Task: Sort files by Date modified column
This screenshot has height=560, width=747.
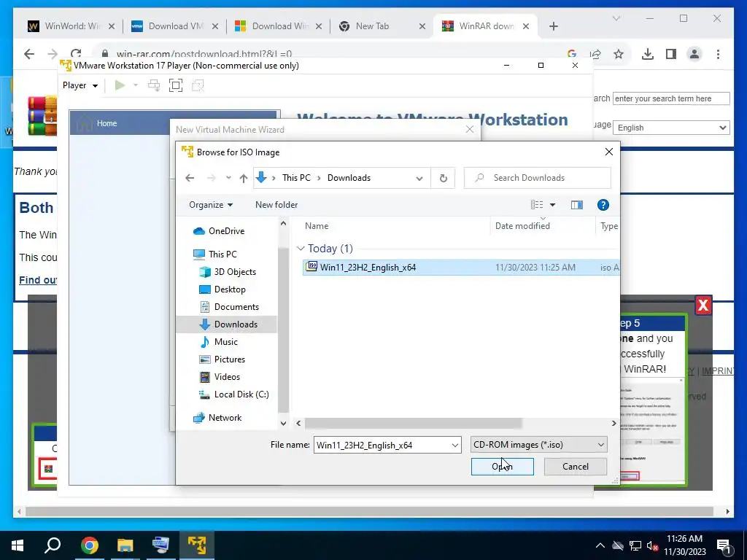Action: (522, 226)
